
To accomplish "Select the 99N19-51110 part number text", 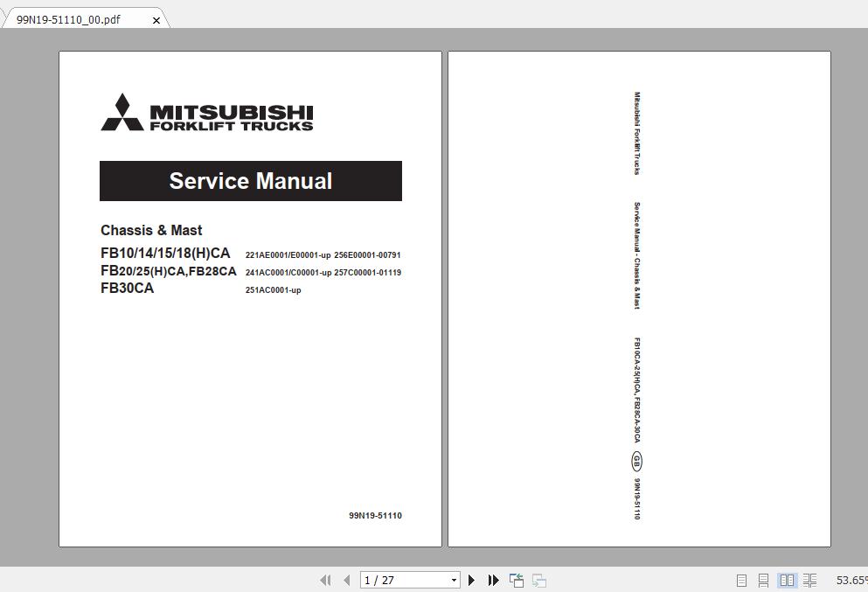I will click(375, 515).
